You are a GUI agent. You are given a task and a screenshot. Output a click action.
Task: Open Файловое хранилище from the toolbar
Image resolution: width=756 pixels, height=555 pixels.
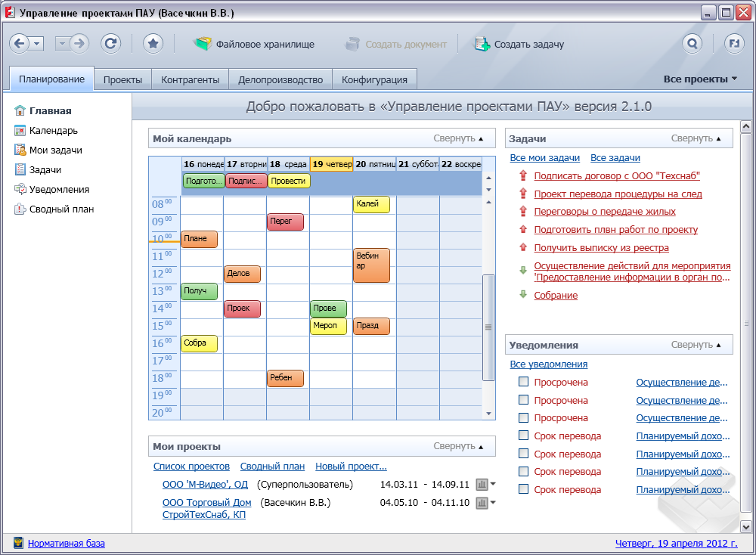click(x=254, y=45)
